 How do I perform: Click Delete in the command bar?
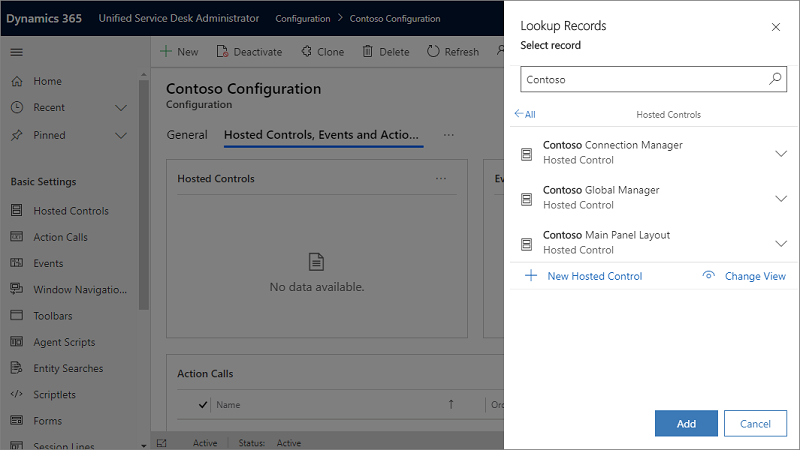click(x=386, y=52)
